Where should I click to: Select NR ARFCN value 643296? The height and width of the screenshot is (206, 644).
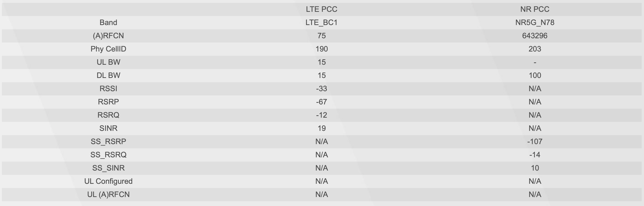click(x=535, y=36)
